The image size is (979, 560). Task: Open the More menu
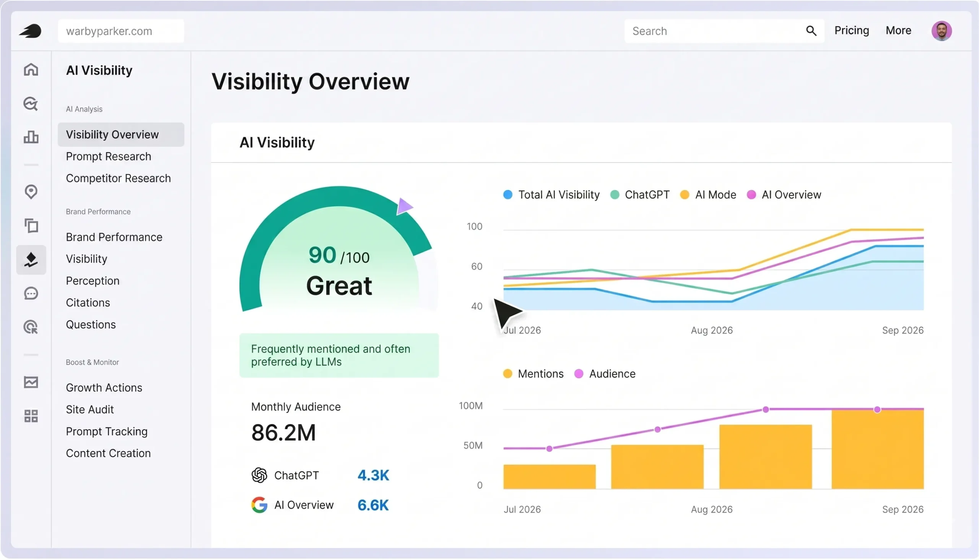[898, 30]
